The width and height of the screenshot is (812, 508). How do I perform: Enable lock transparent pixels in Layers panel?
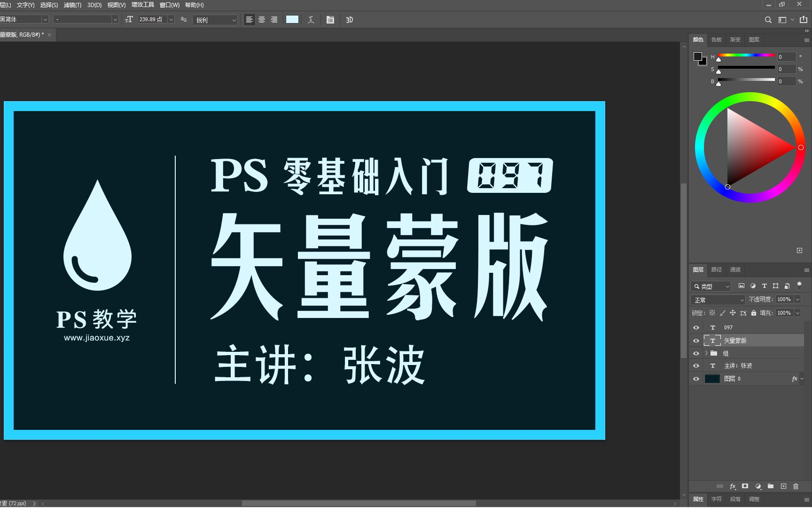coord(712,313)
